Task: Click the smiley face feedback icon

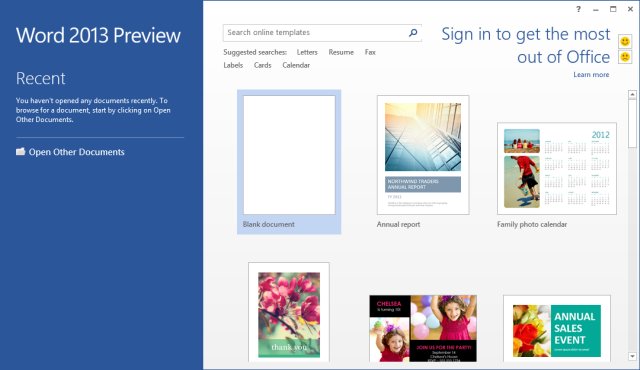Action: point(625,41)
